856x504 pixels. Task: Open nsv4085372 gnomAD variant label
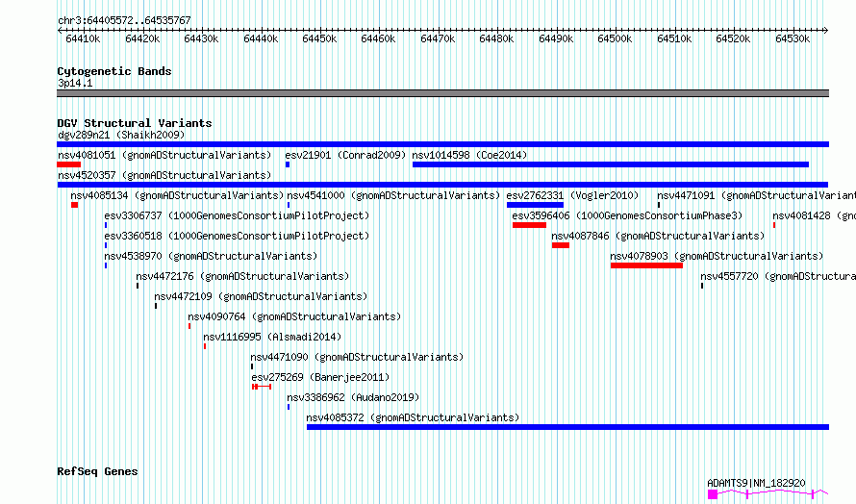(x=413, y=417)
